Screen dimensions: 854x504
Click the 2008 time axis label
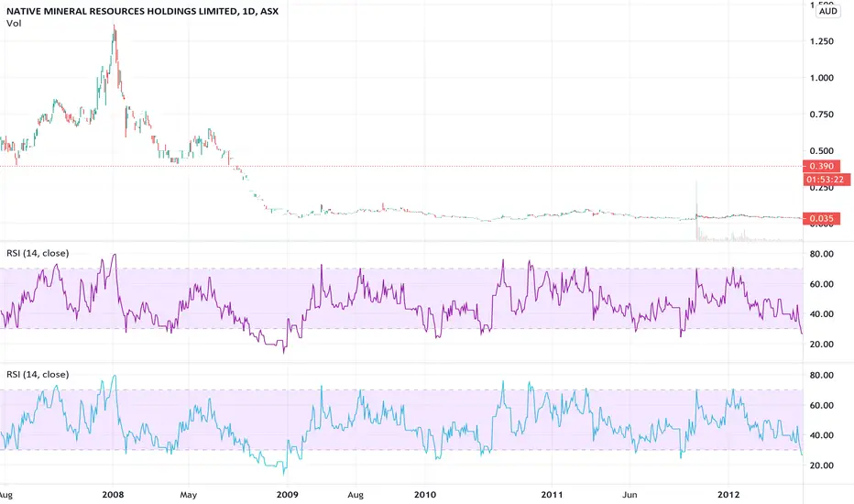point(113,495)
